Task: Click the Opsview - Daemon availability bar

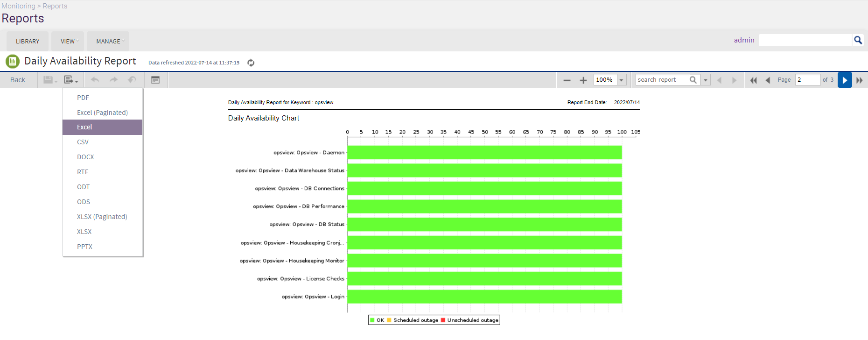Action: (x=485, y=152)
